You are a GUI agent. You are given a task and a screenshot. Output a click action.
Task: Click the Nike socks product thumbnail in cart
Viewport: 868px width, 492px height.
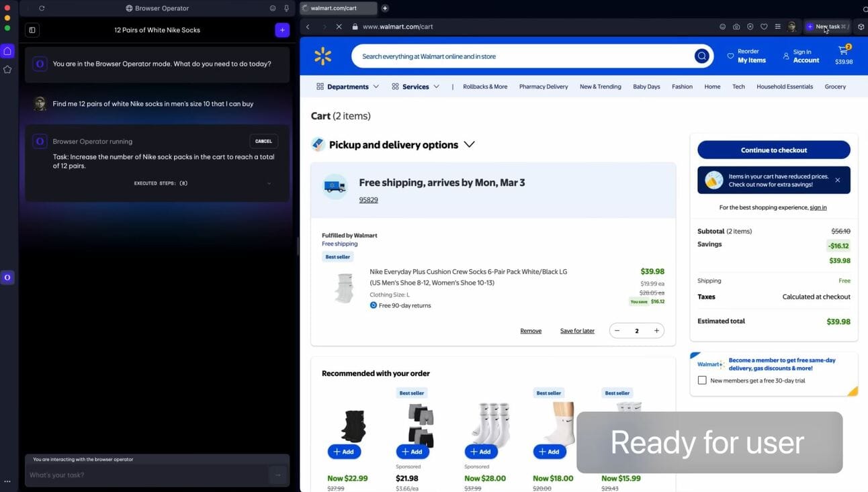click(x=344, y=289)
